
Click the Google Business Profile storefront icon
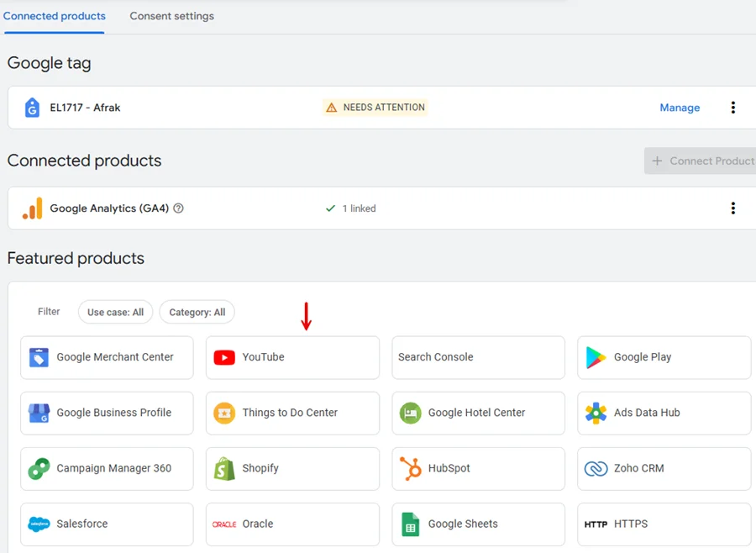tap(39, 413)
